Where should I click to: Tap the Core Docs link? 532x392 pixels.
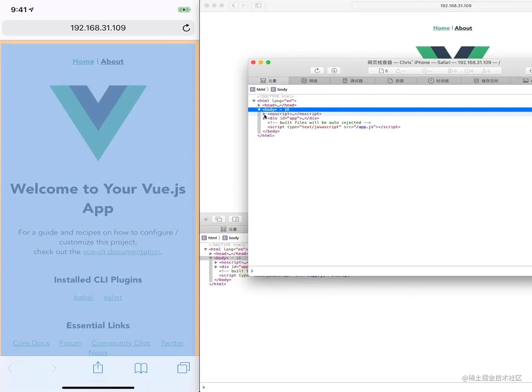point(31,343)
